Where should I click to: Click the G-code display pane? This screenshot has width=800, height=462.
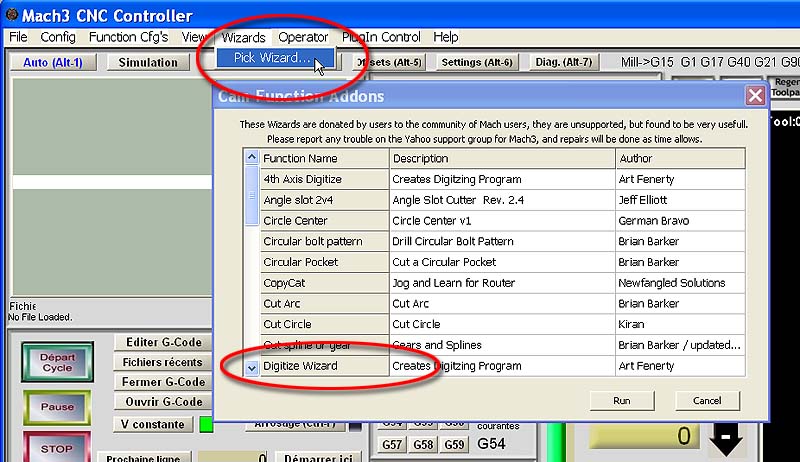pyautogui.click(x=112, y=187)
